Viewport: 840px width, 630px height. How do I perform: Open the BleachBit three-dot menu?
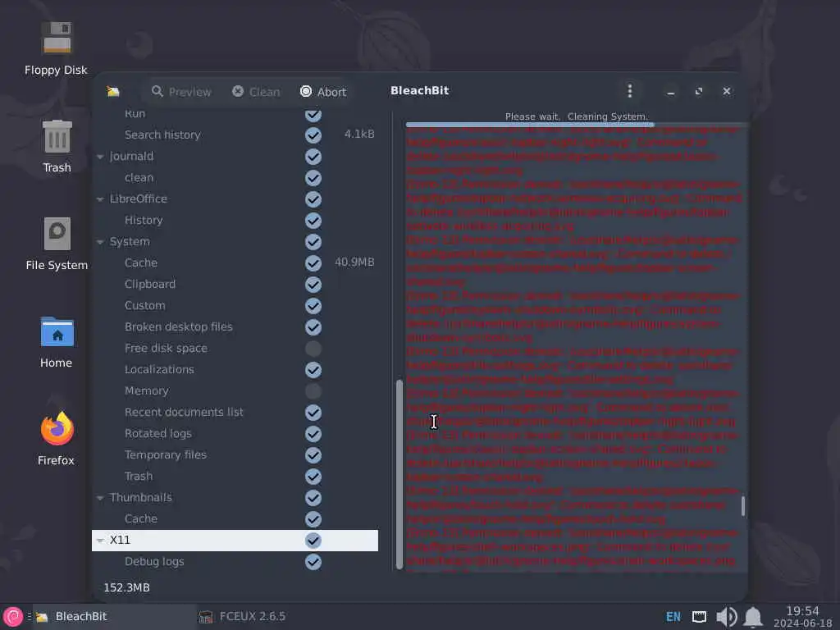[630, 91]
